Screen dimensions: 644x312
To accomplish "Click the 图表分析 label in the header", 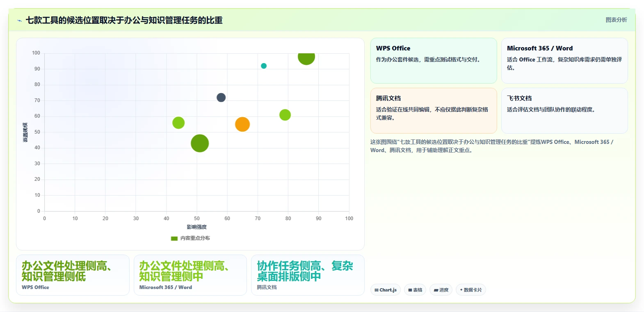I will pyautogui.click(x=616, y=20).
